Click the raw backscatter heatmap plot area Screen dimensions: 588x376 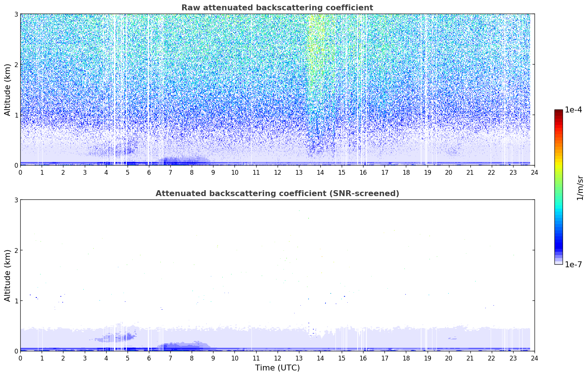point(277,90)
